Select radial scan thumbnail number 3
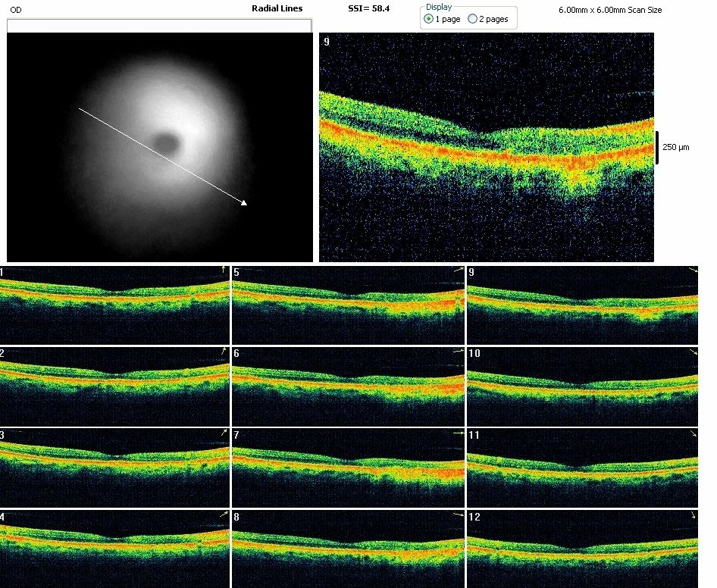 114,467
